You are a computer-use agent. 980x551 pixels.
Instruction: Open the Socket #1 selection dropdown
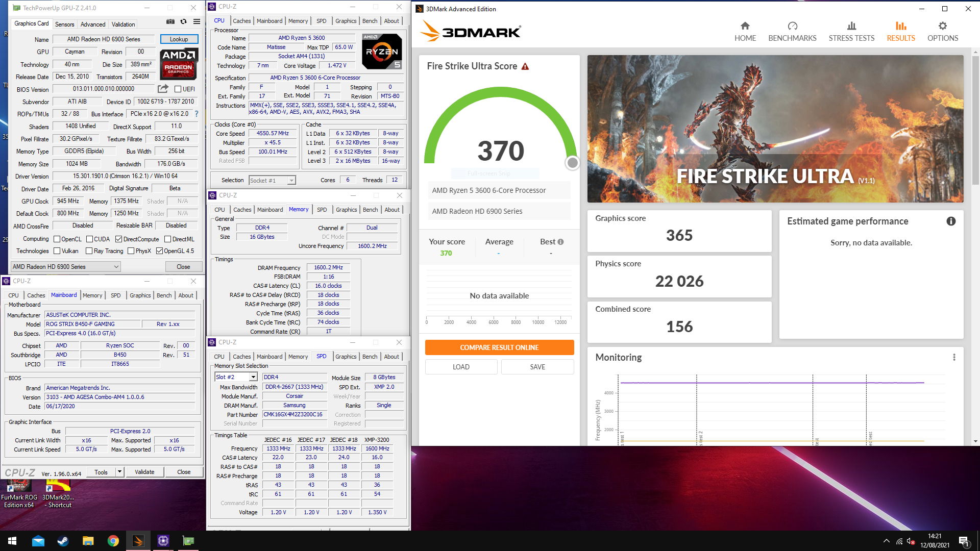click(x=272, y=180)
